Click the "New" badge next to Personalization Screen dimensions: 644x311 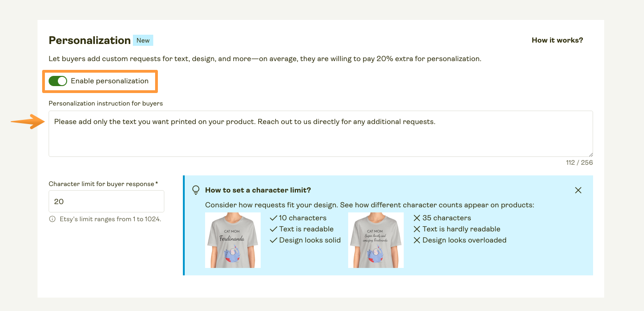(143, 40)
